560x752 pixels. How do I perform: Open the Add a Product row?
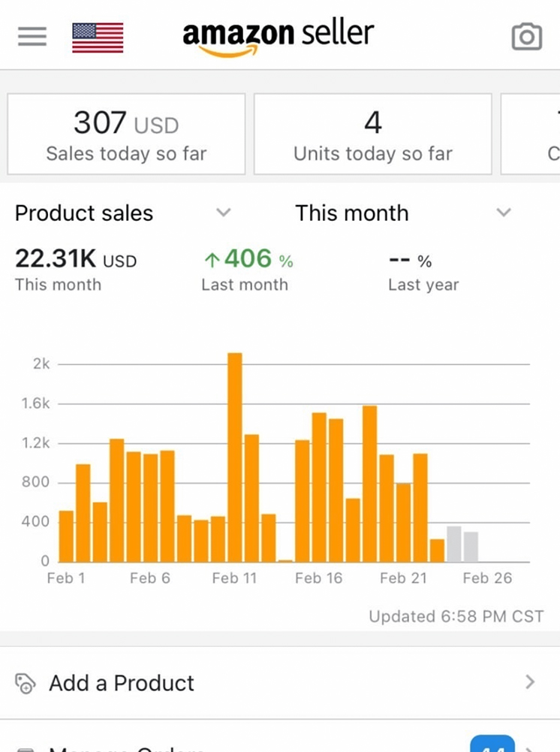279,682
